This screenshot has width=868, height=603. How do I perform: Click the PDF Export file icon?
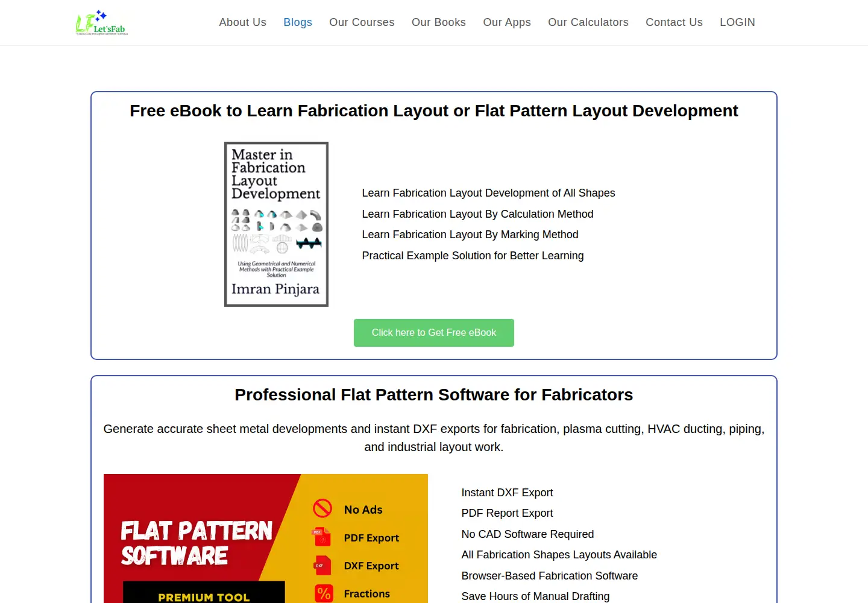(x=322, y=537)
